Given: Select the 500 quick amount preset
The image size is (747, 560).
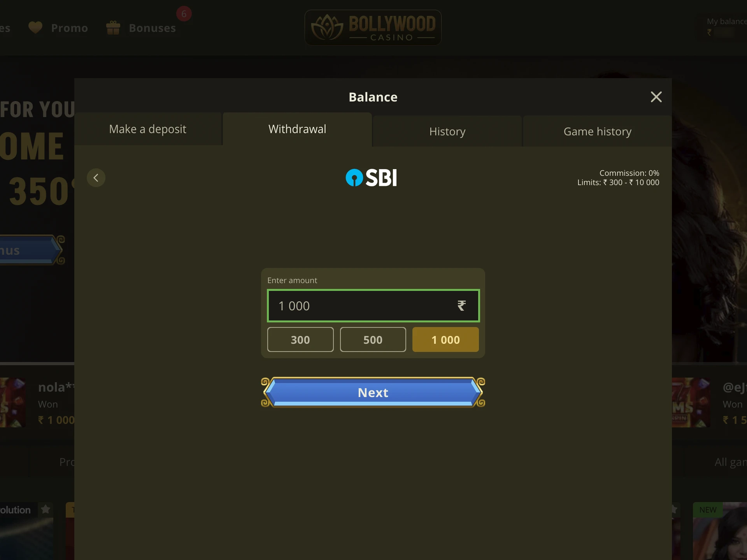Looking at the screenshot, I should (373, 339).
